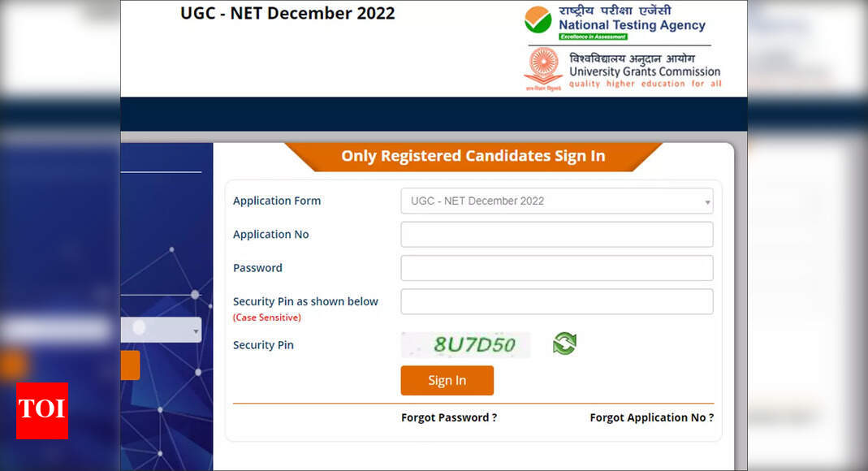Click the orange button on left edge
Image resolution: width=868 pixels, height=471 pixels.
click(130, 365)
